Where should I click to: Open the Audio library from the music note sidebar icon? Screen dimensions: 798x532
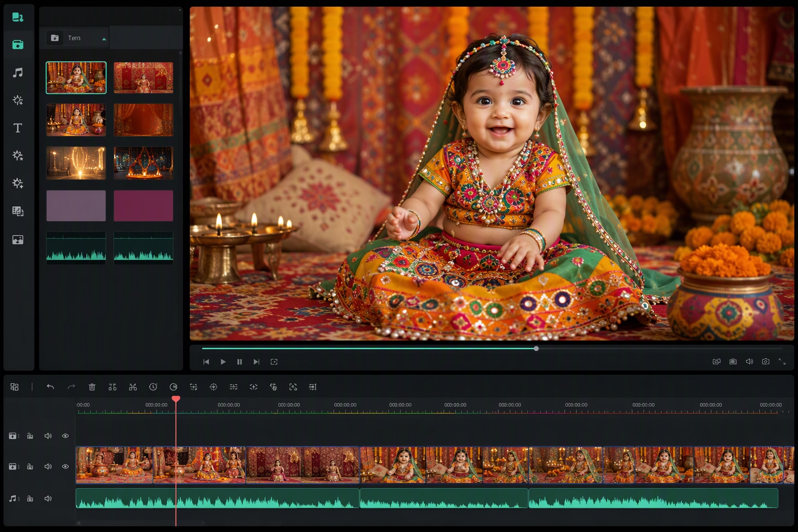click(x=18, y=73)
